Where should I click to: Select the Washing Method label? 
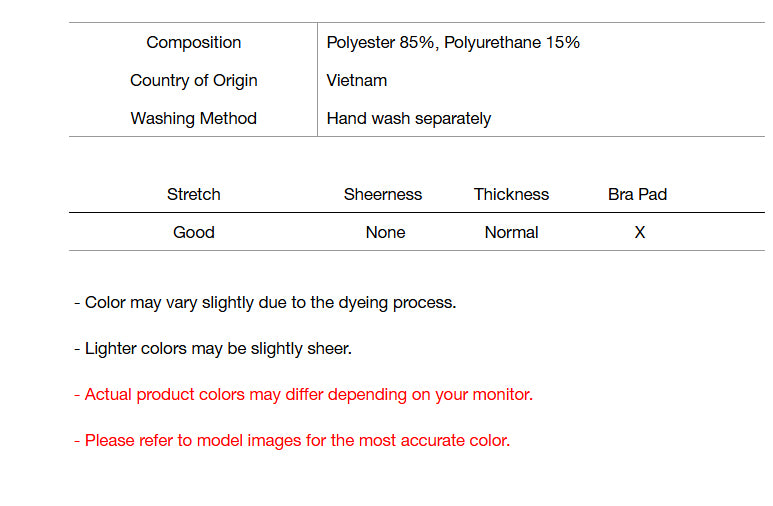coord(193,118)
